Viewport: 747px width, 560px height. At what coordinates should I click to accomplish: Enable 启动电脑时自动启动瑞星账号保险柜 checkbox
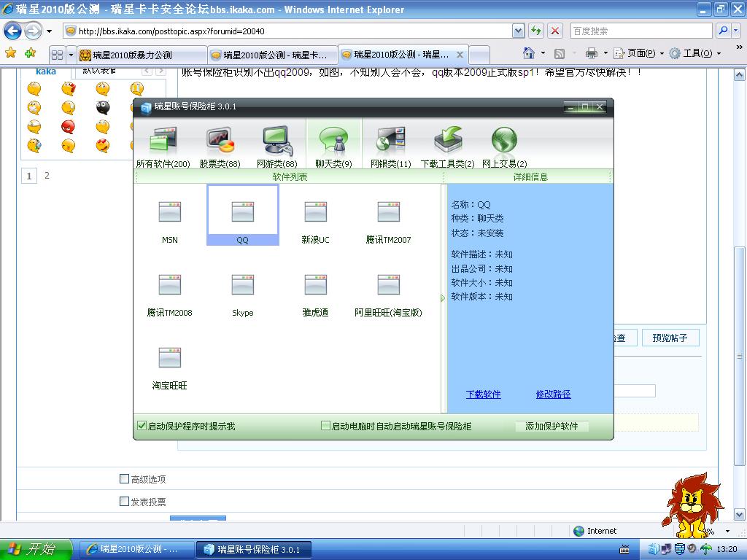tap(325, 426)
